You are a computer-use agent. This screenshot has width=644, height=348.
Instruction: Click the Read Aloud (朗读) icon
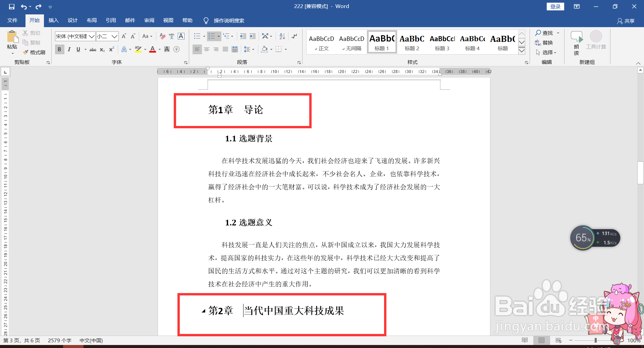point(577,43)
